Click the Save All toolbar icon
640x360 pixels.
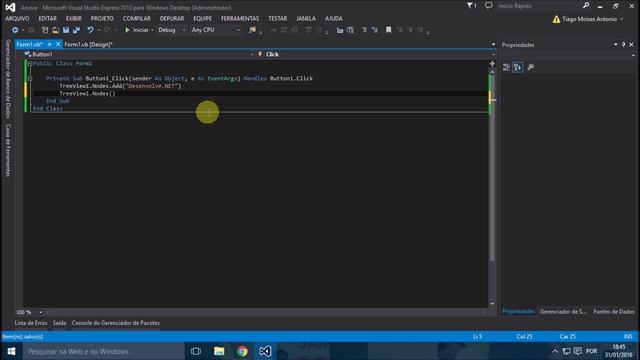pos(76,30)
